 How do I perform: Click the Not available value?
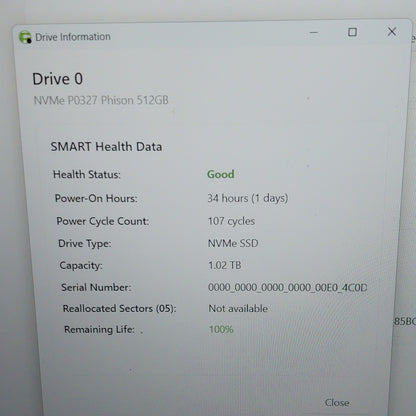238,308
